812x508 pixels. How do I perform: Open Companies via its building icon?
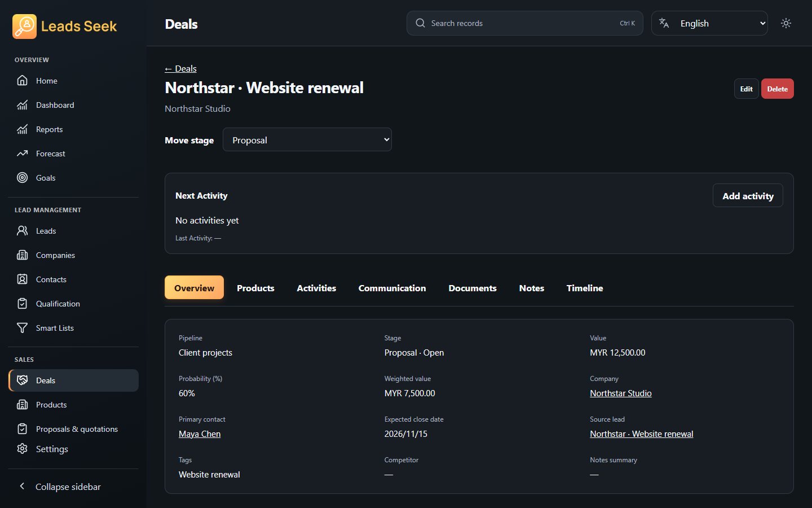22,255
